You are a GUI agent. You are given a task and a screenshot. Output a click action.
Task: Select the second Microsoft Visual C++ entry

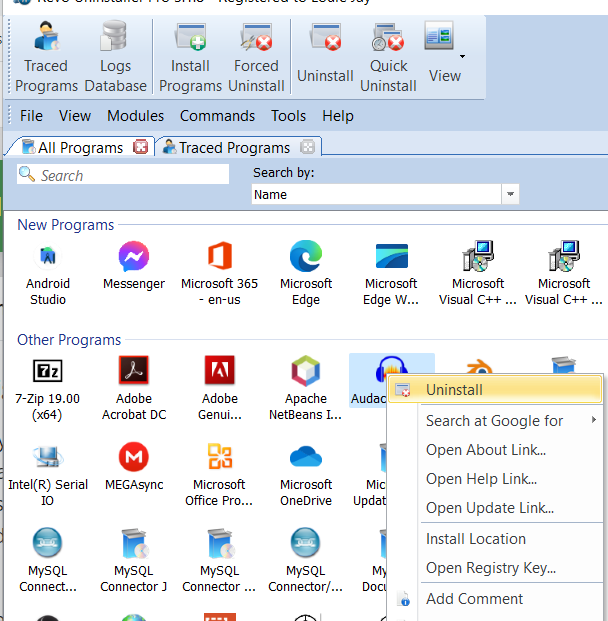[564, 273]
